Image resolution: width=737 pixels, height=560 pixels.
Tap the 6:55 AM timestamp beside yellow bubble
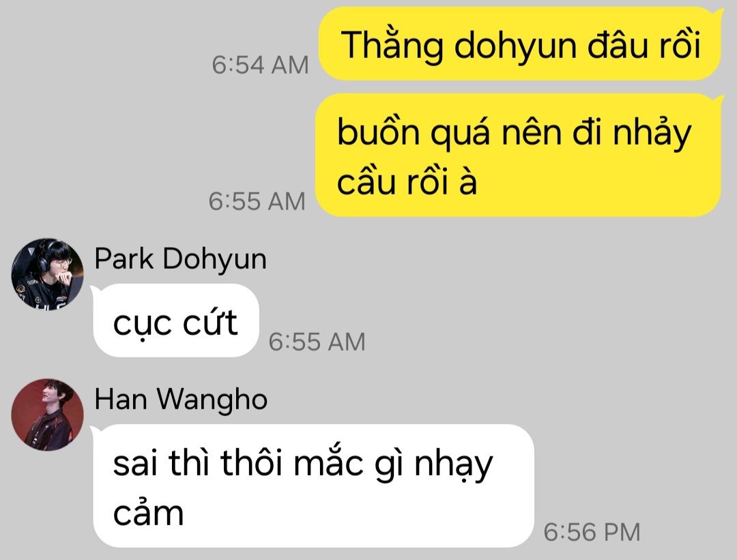257,201
